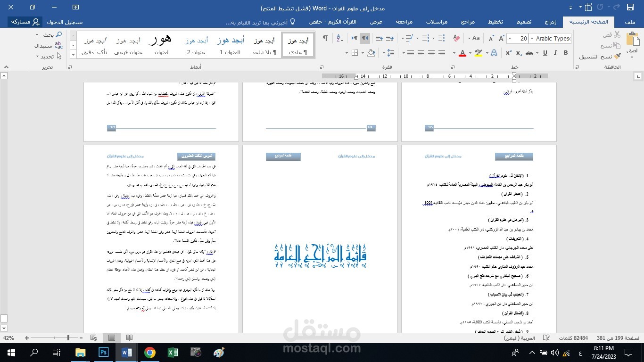Open Google Chrome from the taskbar

coord(150,353)
